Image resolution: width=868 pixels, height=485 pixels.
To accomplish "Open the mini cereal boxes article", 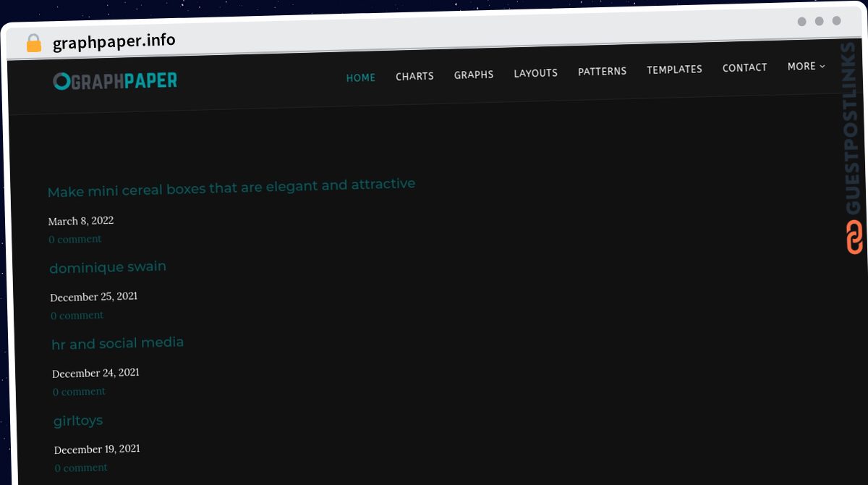I will (231, 187).
